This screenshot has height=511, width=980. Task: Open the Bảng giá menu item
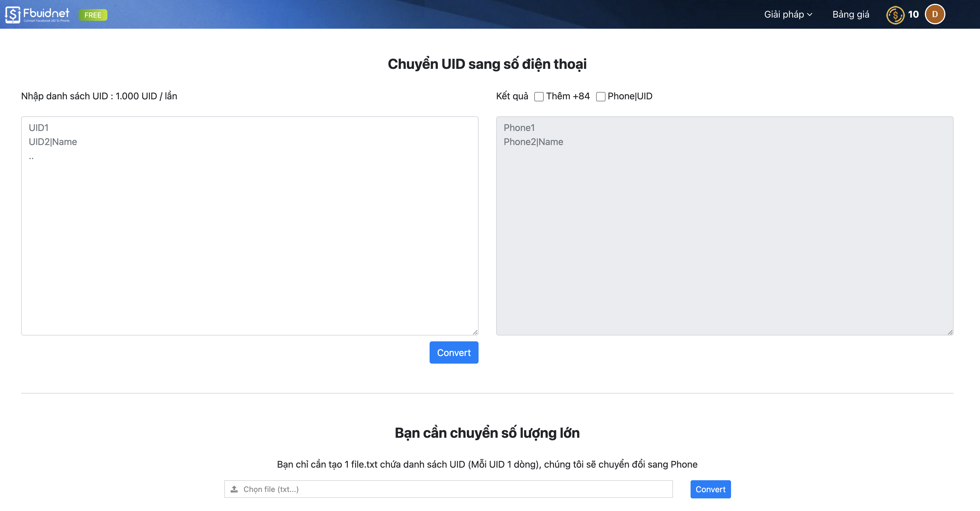849,13
